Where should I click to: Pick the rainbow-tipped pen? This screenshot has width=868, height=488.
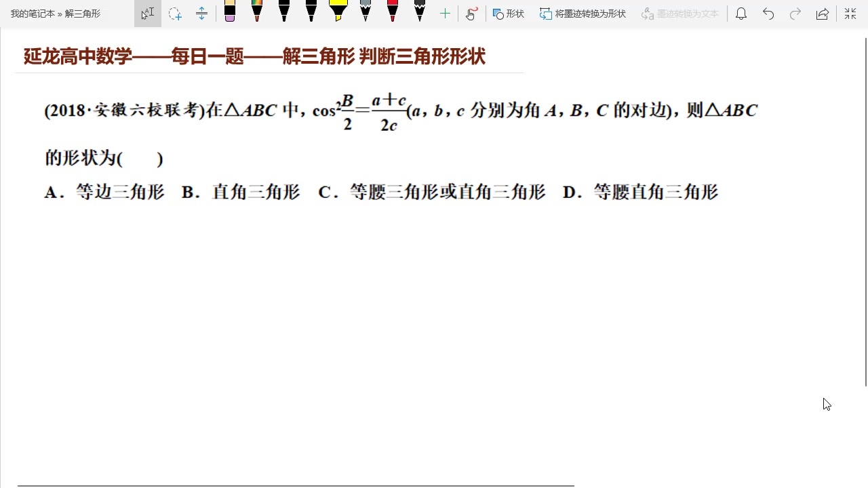click(257, 11)
